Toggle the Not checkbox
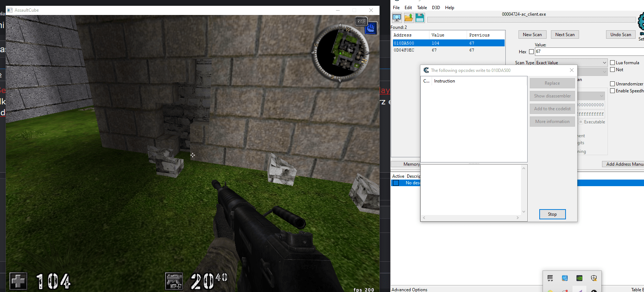Screen dimensions: 644x292 coord(613,70)
